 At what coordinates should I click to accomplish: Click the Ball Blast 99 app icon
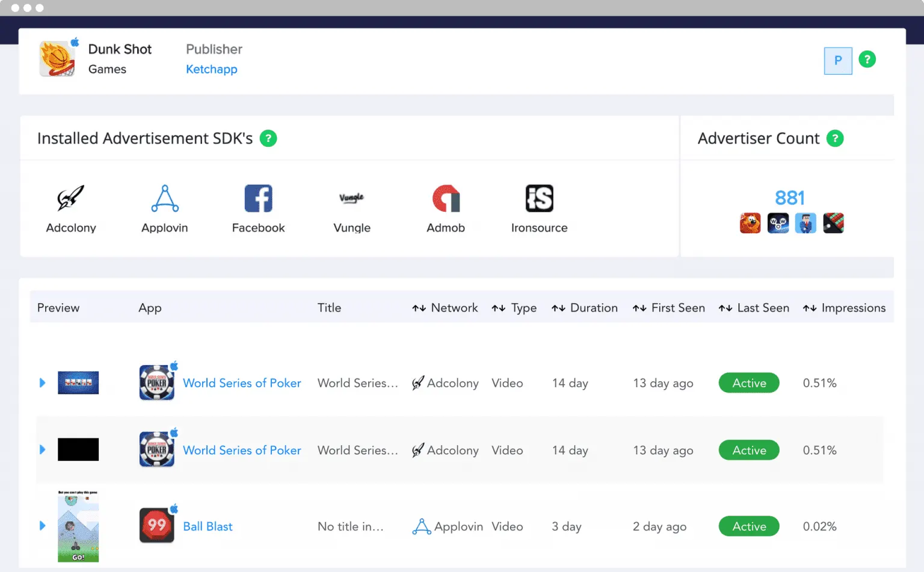pos(157,525)
